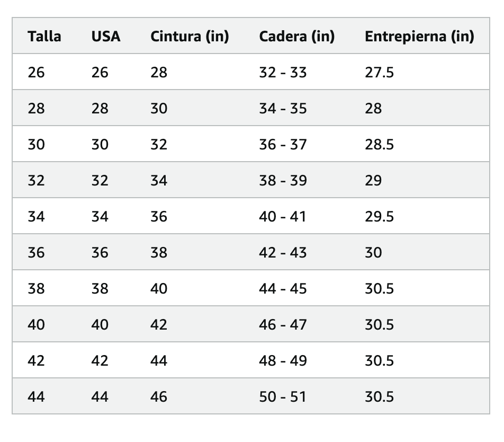The width and height of the screenshot is (504, 442).
Task: Select hip range 34 - 35
Action: point(283,109)
